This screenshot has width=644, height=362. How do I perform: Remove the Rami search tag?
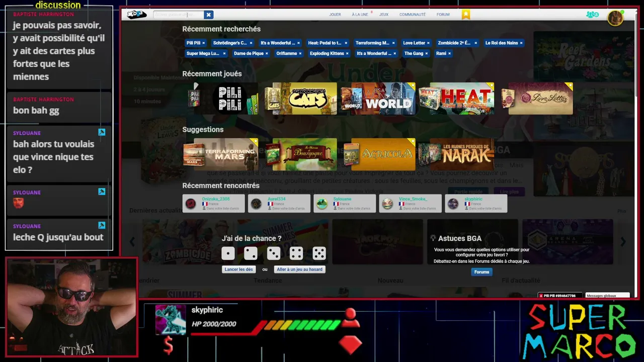point(449,53)
